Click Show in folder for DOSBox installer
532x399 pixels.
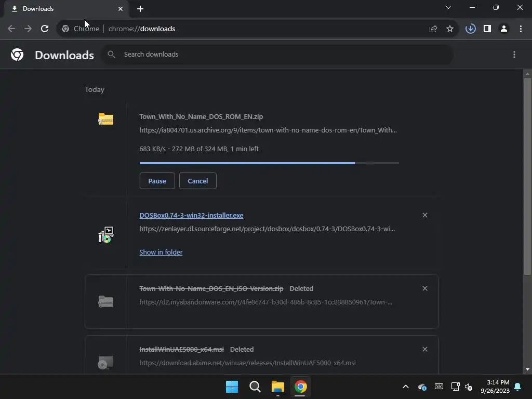[x=161, y=252]
